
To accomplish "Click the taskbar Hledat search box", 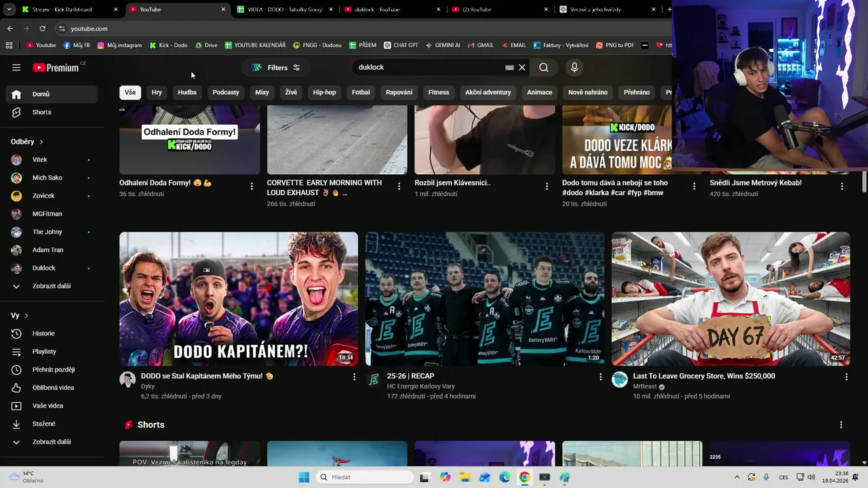I will click(366, 477).
